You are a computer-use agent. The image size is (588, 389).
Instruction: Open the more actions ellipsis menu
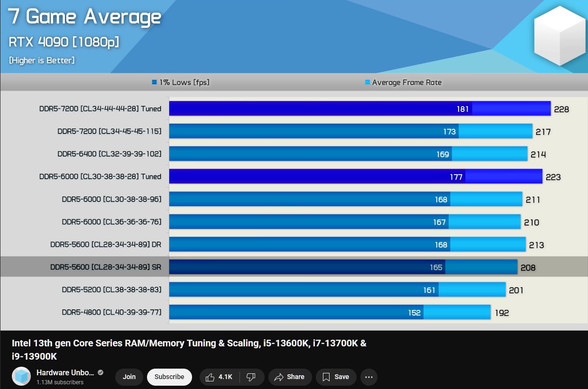369,377
